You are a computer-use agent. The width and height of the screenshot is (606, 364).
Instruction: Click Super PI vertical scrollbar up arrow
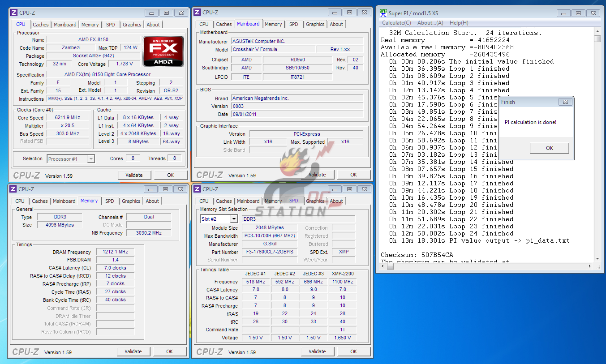pos(597,31)
